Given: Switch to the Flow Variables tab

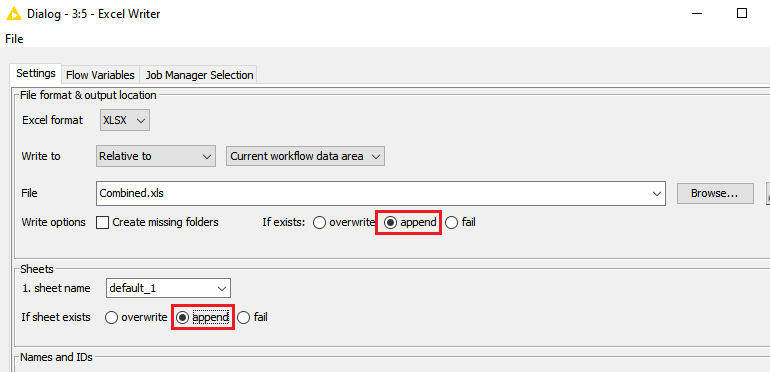Looking at the screenshot, I should coord(100,75).
